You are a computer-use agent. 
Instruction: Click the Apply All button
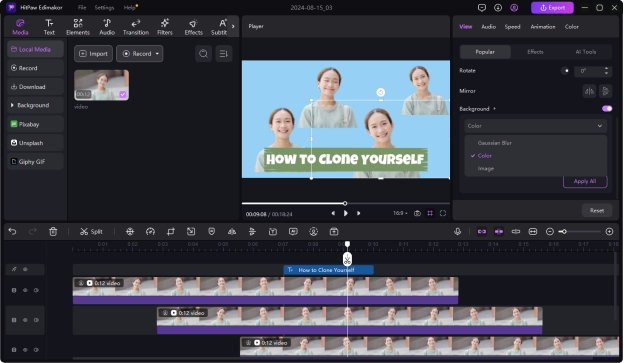point(585,181)
